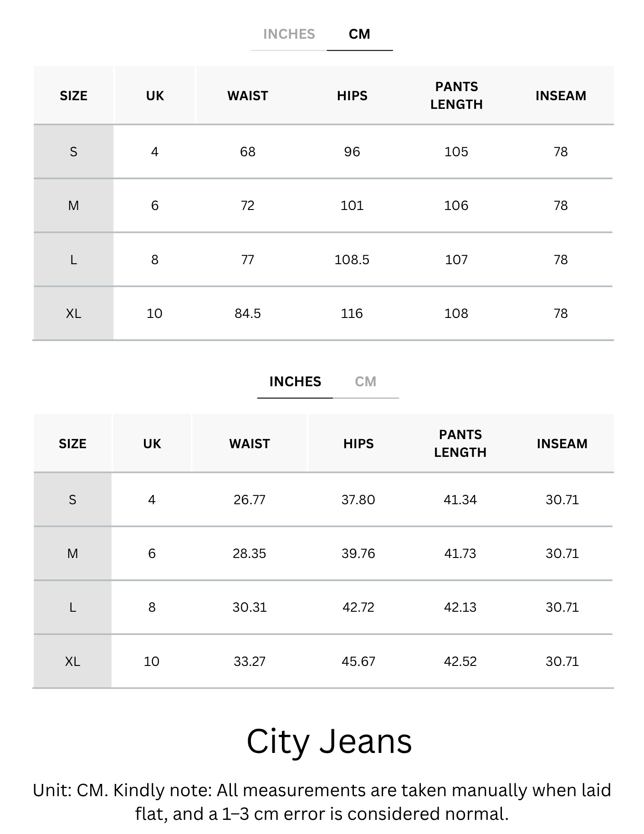Image resolution: width=644 pixels, height=834 pixels.
Task: Click the measurement note text at bottom
Action: point(322,802)
